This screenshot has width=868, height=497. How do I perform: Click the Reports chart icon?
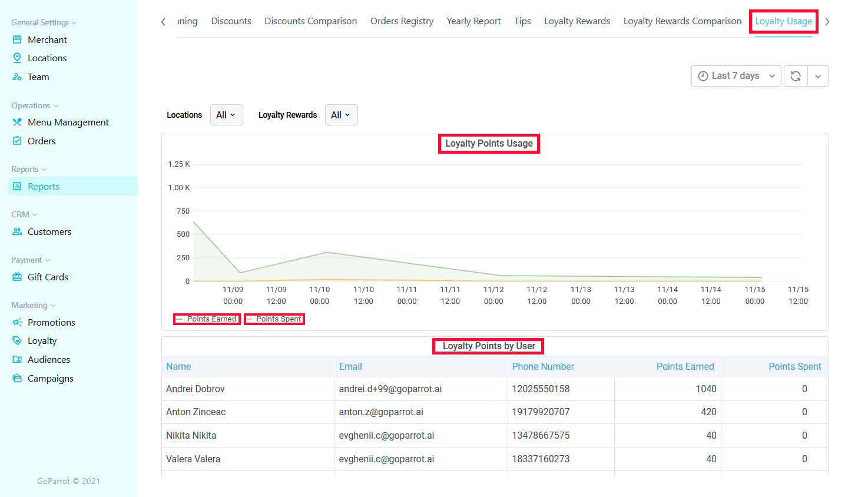17,186
